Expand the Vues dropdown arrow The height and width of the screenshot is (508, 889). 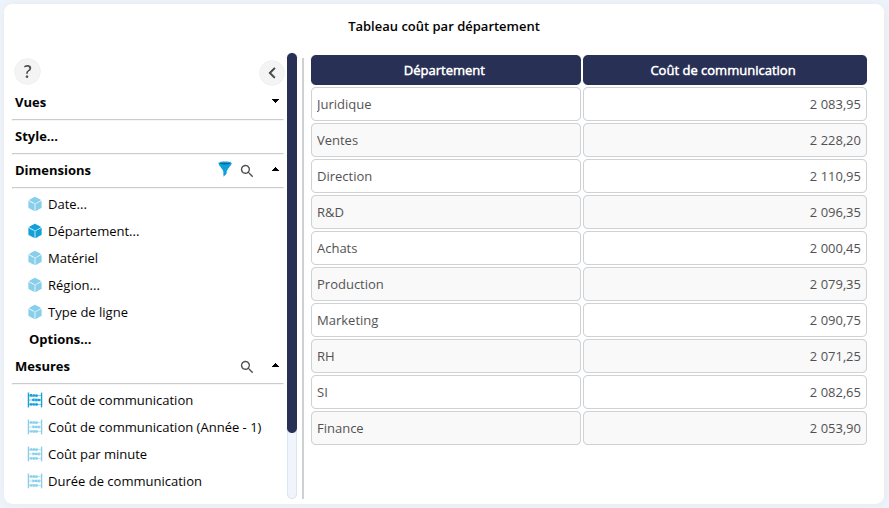pyautogui.click(x=275, y=102)
